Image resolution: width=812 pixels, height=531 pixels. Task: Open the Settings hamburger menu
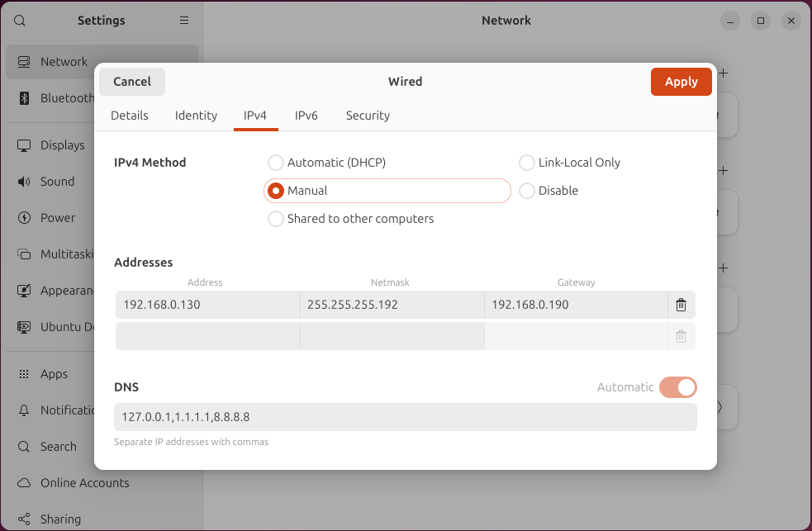[184, 21]
